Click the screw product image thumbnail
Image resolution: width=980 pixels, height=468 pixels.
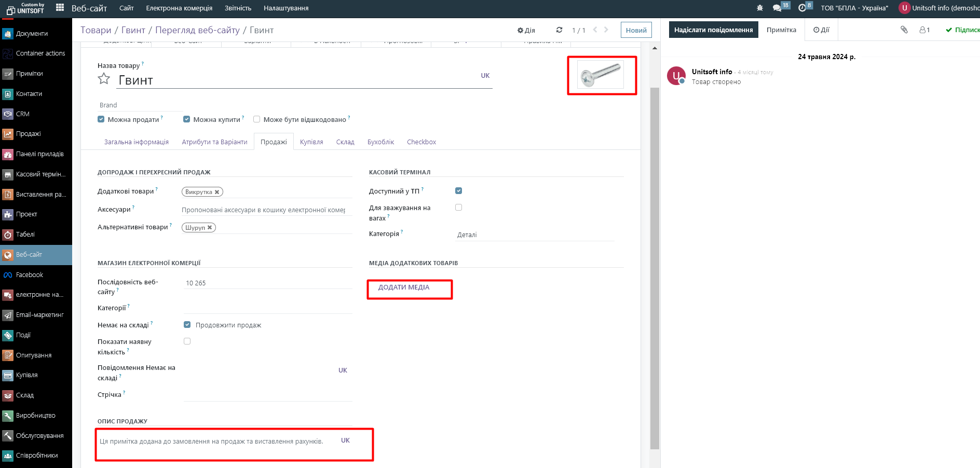pos(601,75)
